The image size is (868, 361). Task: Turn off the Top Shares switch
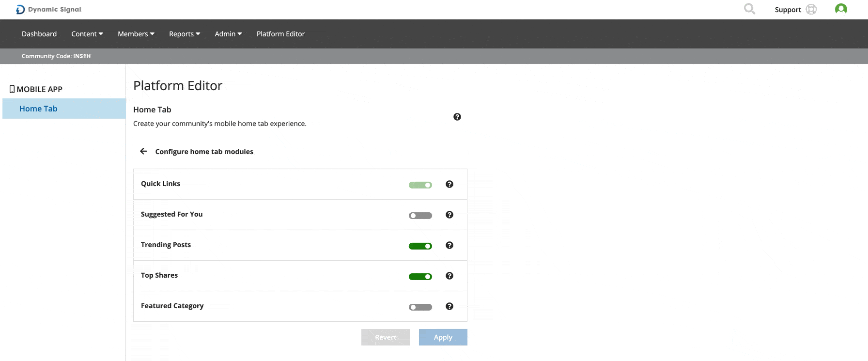click(x=420, y=277)
